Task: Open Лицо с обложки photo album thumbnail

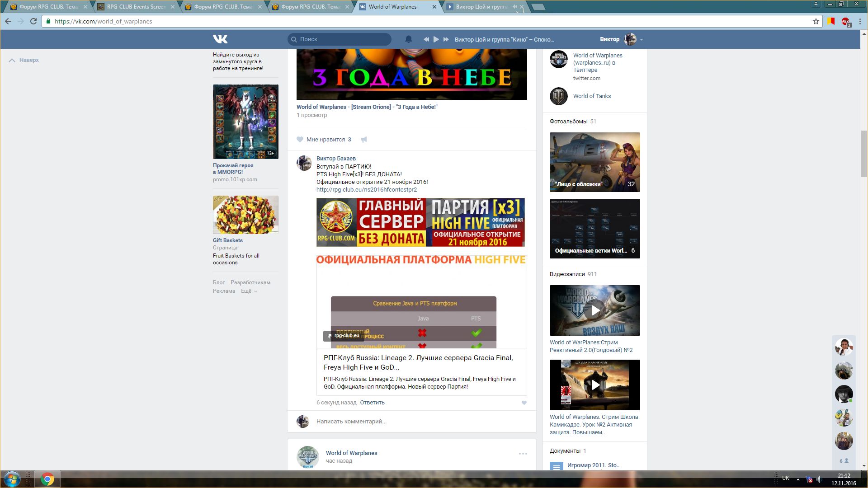Action: point(594,162)
